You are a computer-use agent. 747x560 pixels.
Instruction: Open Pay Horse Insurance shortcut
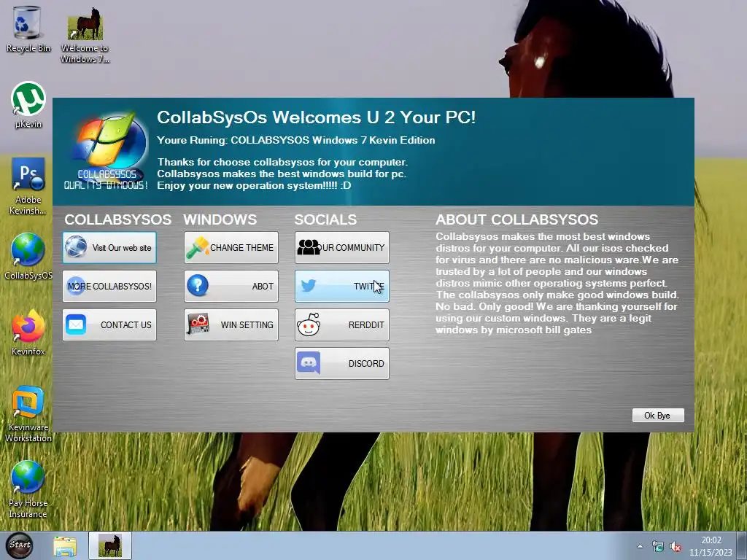click(x=28, y=489)
